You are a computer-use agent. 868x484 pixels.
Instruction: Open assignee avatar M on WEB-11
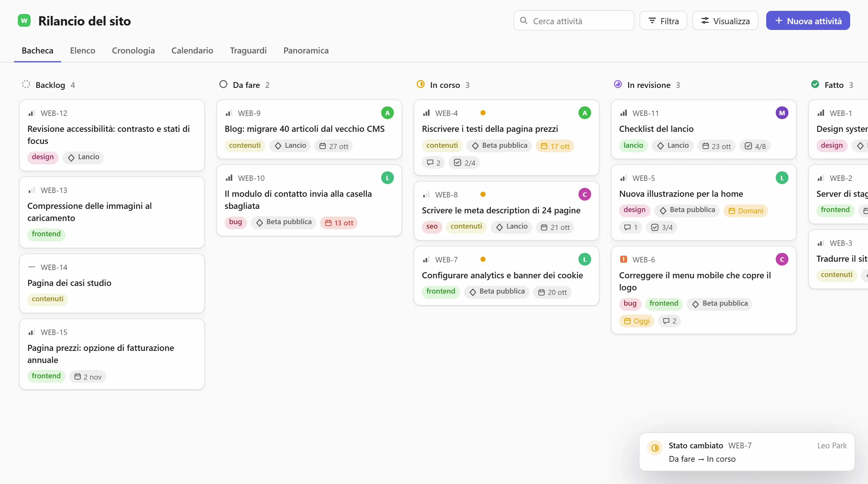782,113
